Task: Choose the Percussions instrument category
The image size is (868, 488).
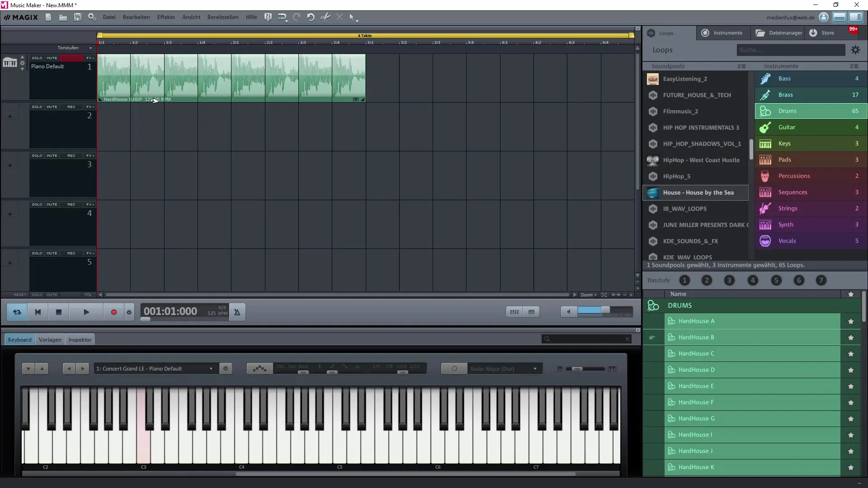Action: click(811, 176)
